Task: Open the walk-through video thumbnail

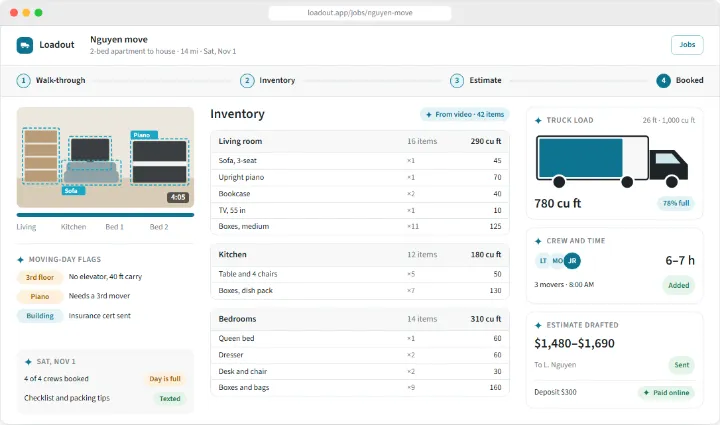Action: tap(105, 157)
